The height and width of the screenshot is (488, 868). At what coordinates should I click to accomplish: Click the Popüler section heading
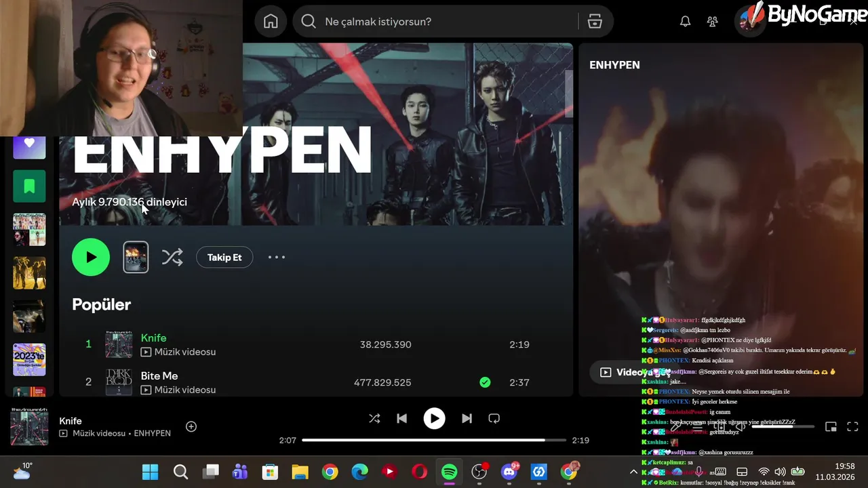coord(102,304)
